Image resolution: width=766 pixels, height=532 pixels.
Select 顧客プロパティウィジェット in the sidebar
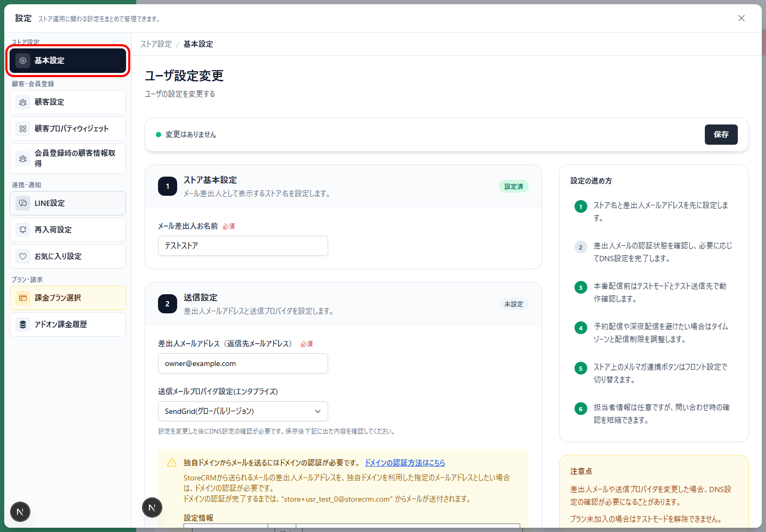(x=68, y=129)
